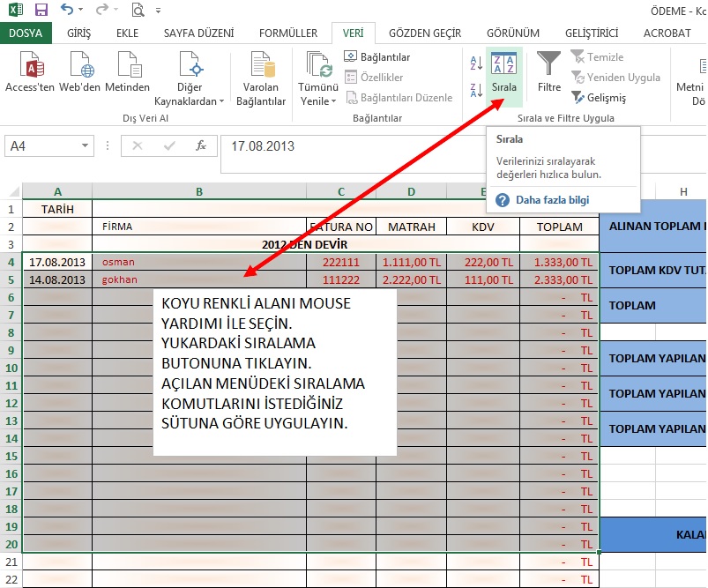Click the Daha fazla bilgi link
The width and height of the screenshot is (708, 588).
552,200
